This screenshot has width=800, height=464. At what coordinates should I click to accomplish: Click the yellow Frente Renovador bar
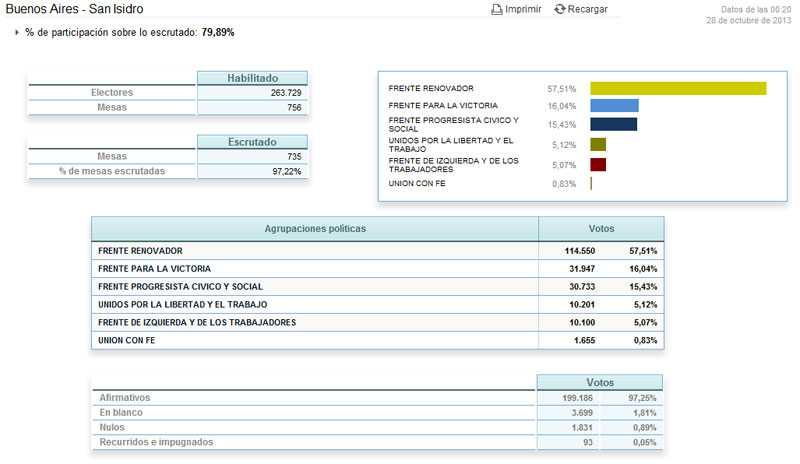(678, 88)
